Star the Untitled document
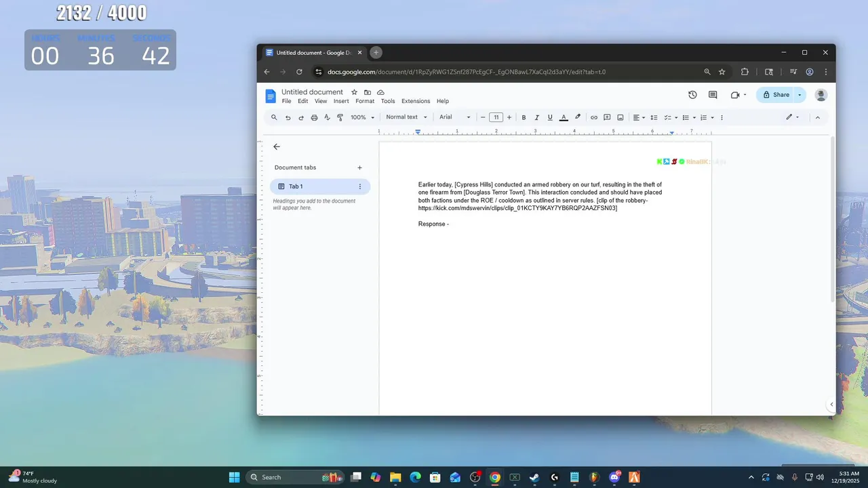Viewport: 868px width, 488px height. (x=354, y=92)
